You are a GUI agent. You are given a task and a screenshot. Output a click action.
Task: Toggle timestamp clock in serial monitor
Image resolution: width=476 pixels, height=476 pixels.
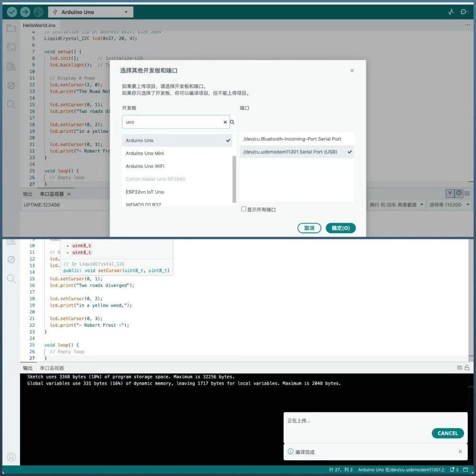coord(459,193)
